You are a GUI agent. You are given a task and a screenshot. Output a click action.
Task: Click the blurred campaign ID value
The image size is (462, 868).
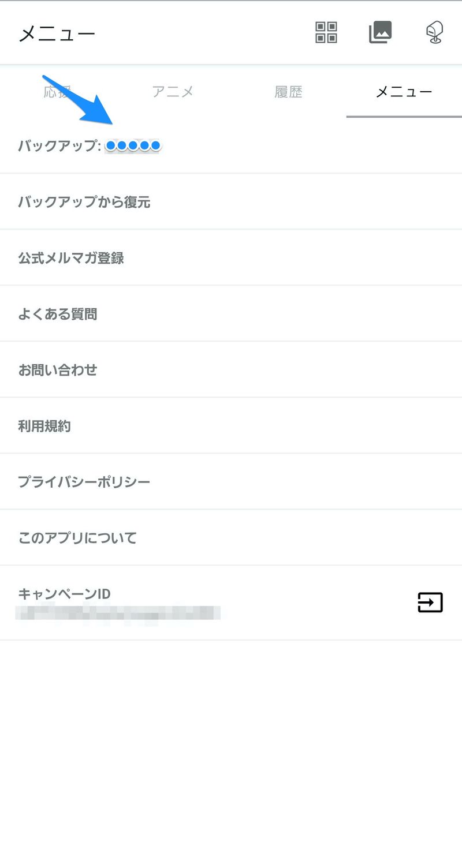(x=118, y=612)
